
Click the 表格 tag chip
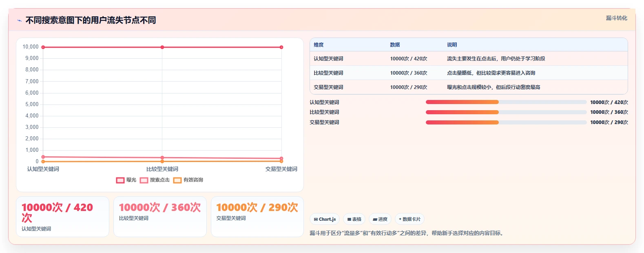coord(354,219)
